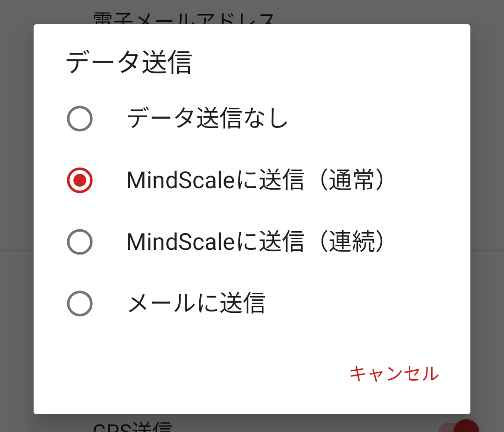Click the メールに送信 option text
504x432 pixels.
click(x=196, y=304)
